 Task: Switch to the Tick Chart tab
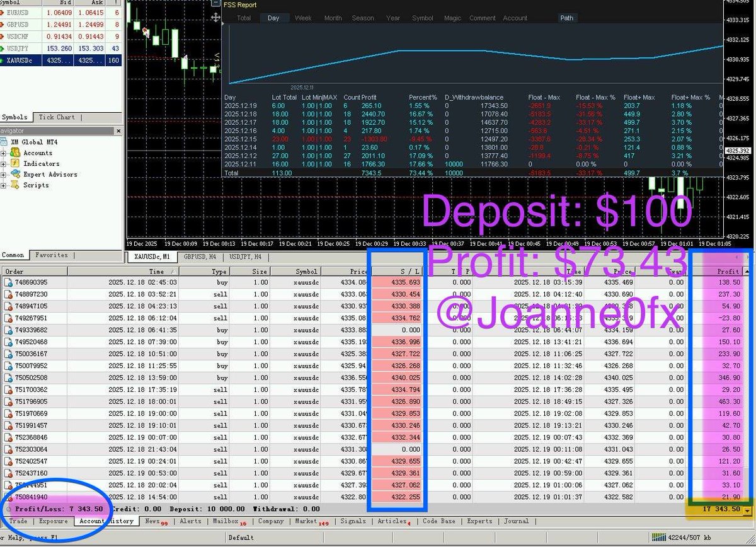(x=57, y=117)
